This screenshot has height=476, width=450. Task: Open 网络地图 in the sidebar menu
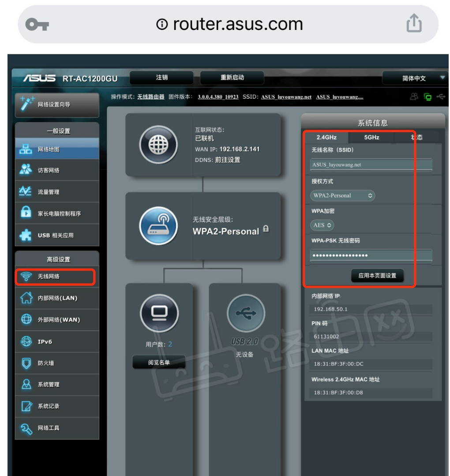tap(57, 149)
